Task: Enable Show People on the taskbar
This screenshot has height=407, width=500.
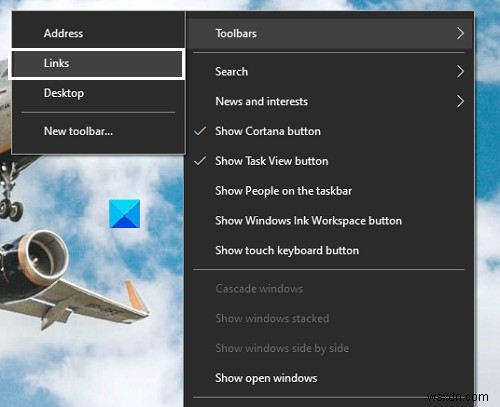Action: [330, 191]
